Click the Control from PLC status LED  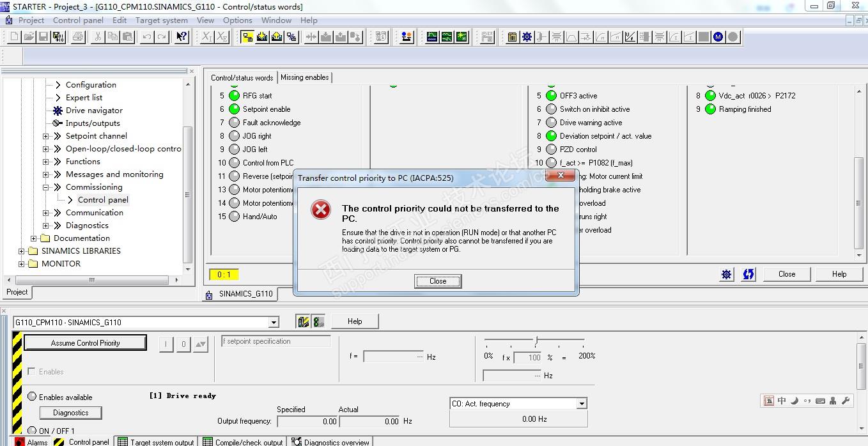pyautogui.click(x=234, y=163)
